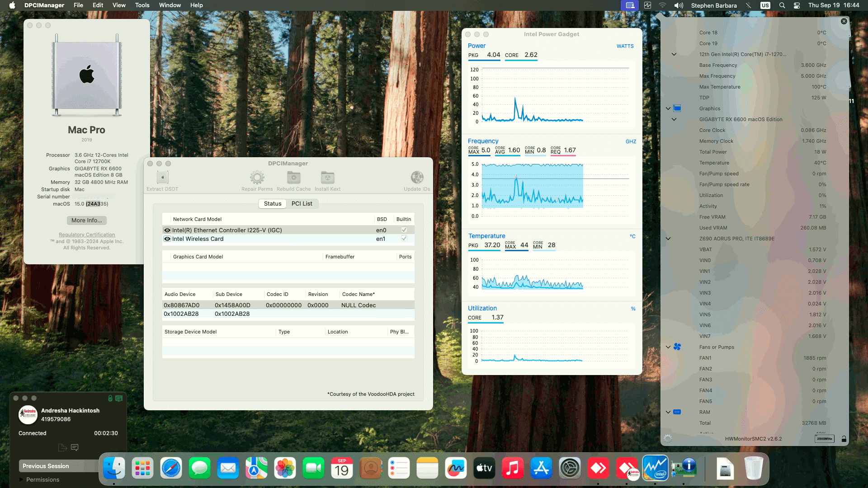This screenshot has width=868, height=488.
Task: Collapse the Graphics section in HWMonitorSMC2
Action: point(668,108)
